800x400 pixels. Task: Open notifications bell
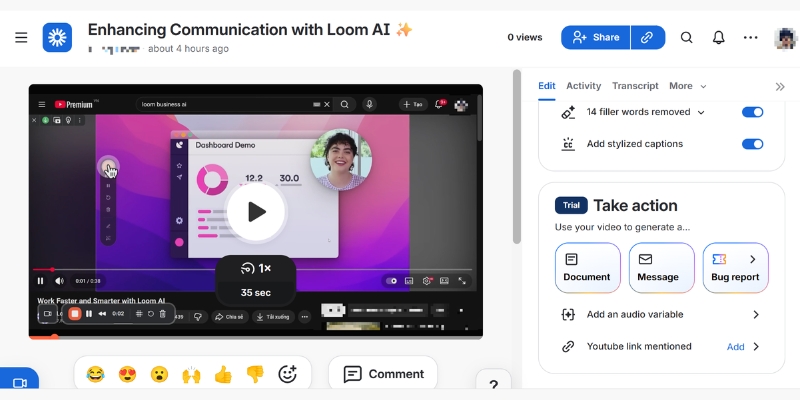718,37
